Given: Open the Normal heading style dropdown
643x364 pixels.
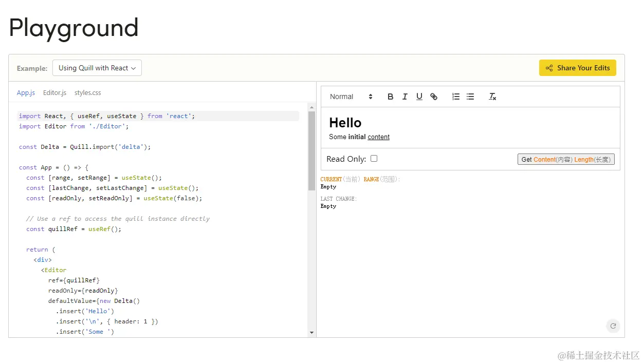Looking at the screenshot, I should (351, 97).
